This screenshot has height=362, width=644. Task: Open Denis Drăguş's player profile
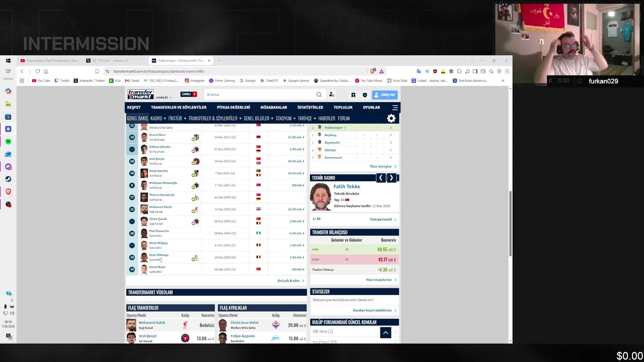(x=158, y=243)
